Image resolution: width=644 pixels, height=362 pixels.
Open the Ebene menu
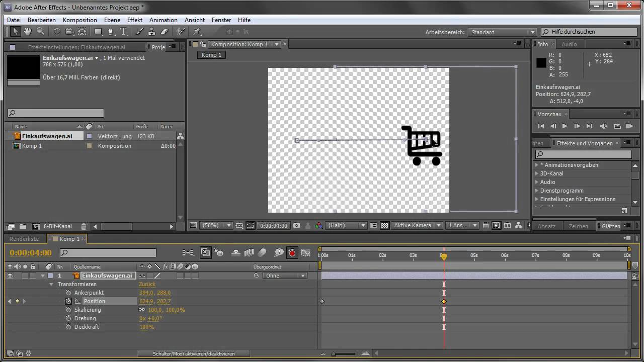point(112,20)
